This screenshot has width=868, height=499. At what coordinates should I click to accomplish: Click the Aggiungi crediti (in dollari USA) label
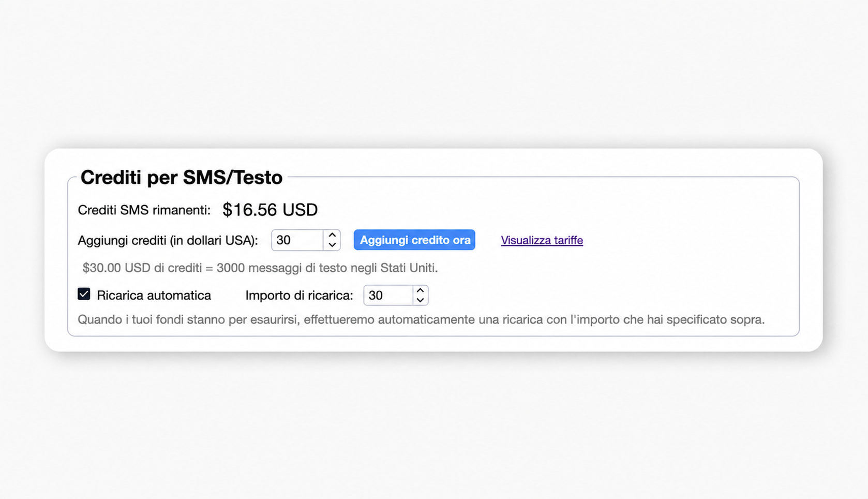pos(168,241)
